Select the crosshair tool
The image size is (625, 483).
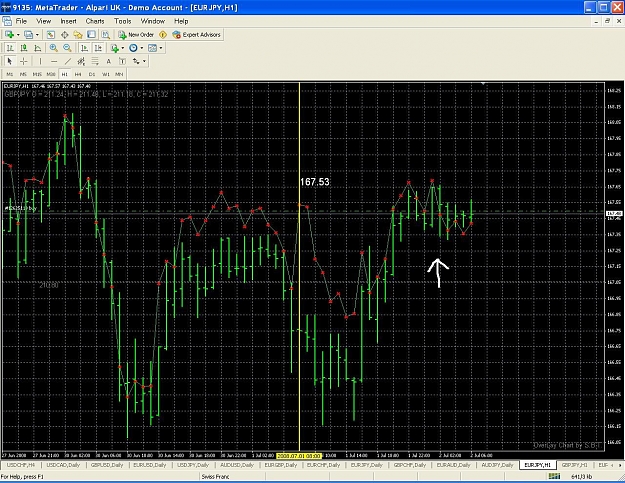(x=24, y=61)
